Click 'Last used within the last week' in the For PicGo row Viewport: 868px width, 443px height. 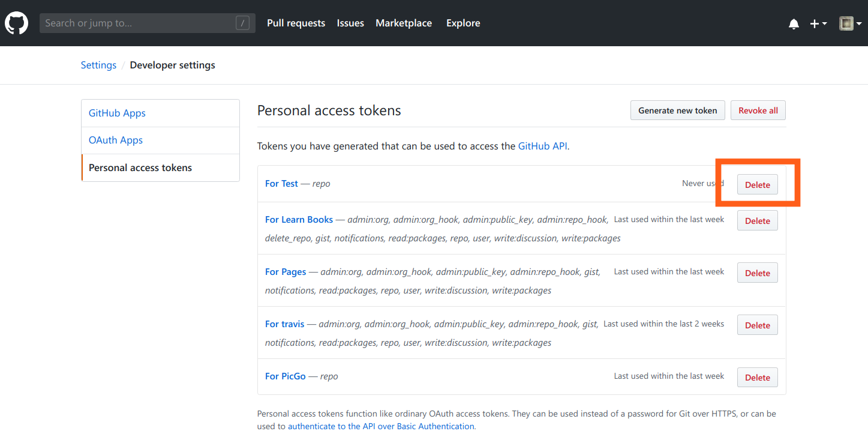[669, 376]
